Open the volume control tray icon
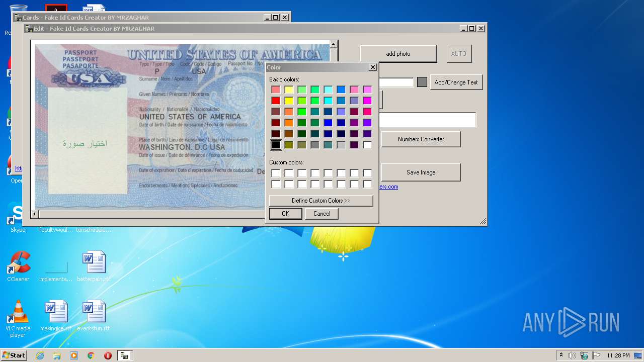 (x=572, y=355)
